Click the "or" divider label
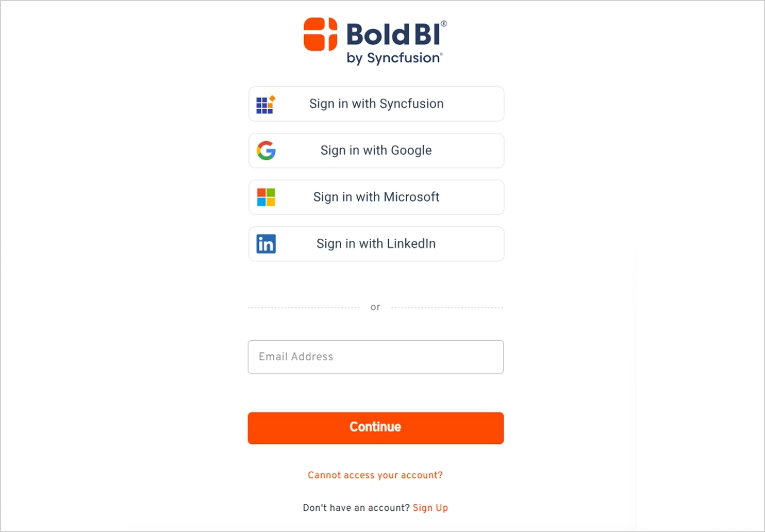This screenshot has width=765, height=532. 375,307
